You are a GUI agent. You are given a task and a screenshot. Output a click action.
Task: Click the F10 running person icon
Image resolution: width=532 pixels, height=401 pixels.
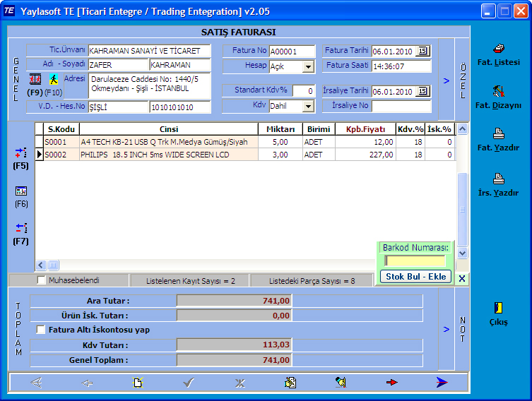[54, 79]
